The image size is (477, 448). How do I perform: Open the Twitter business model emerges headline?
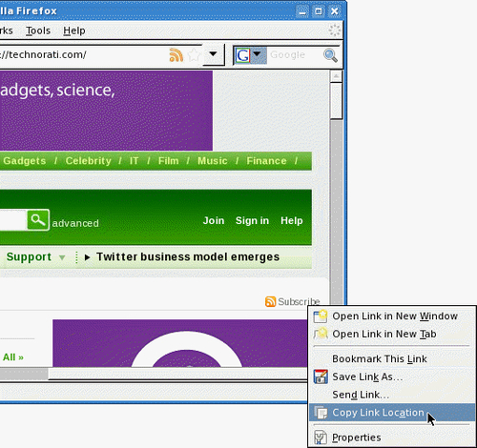pos(188,256)
